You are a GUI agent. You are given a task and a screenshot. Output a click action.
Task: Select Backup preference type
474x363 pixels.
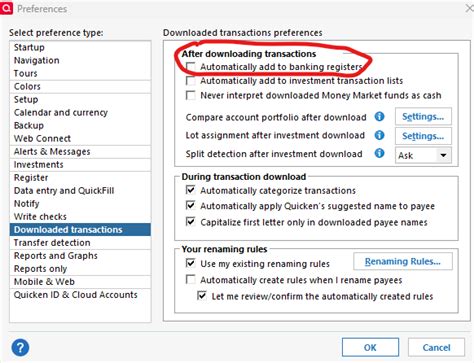coord(80,125)
